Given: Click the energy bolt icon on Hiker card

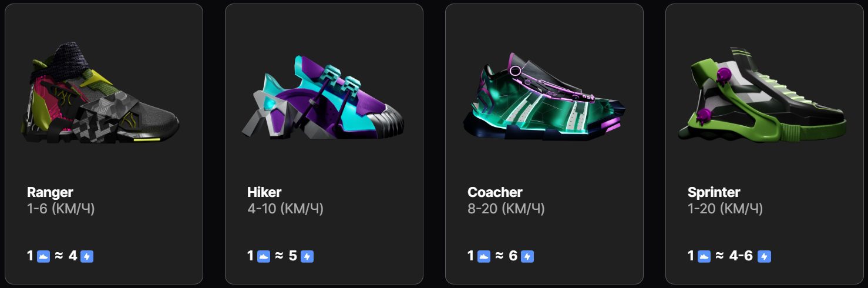Looking at the screenshot, I should 307,256.
